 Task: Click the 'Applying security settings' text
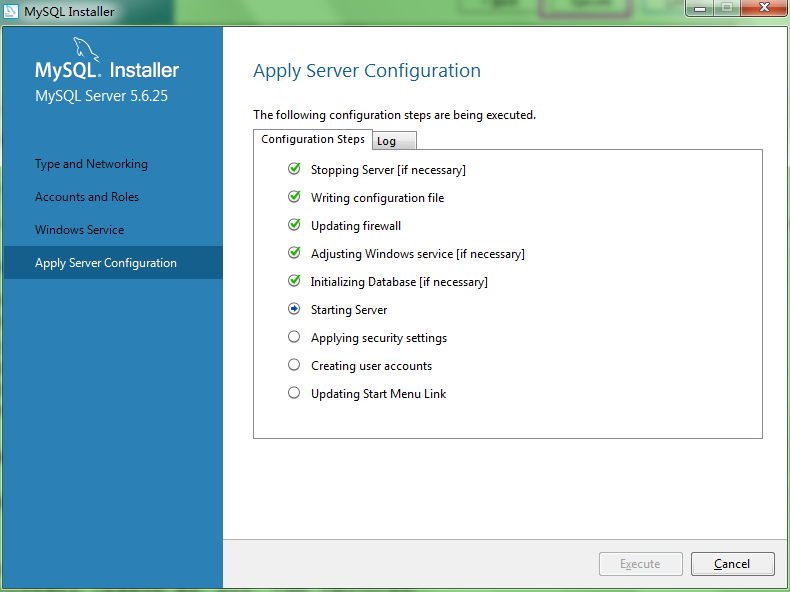379,338
